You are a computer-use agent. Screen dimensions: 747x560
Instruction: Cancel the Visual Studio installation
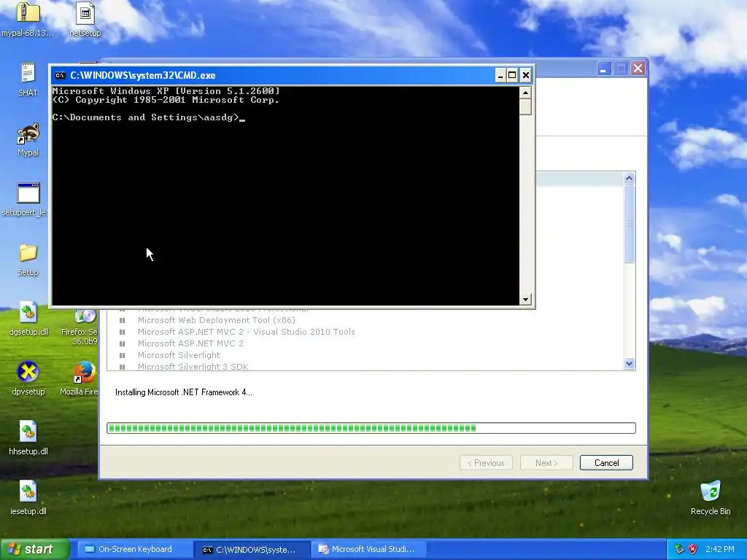(x=606, y=463)
